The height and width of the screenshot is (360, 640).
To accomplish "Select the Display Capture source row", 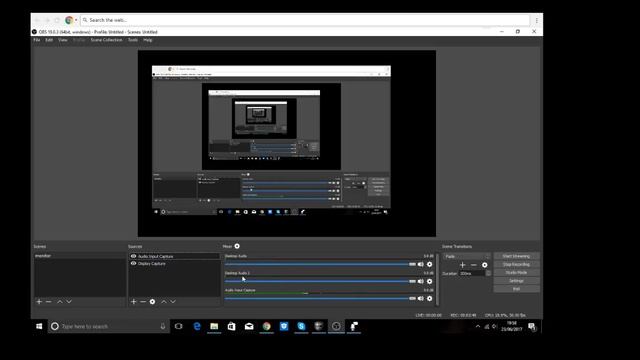I will tap(175, 264).
